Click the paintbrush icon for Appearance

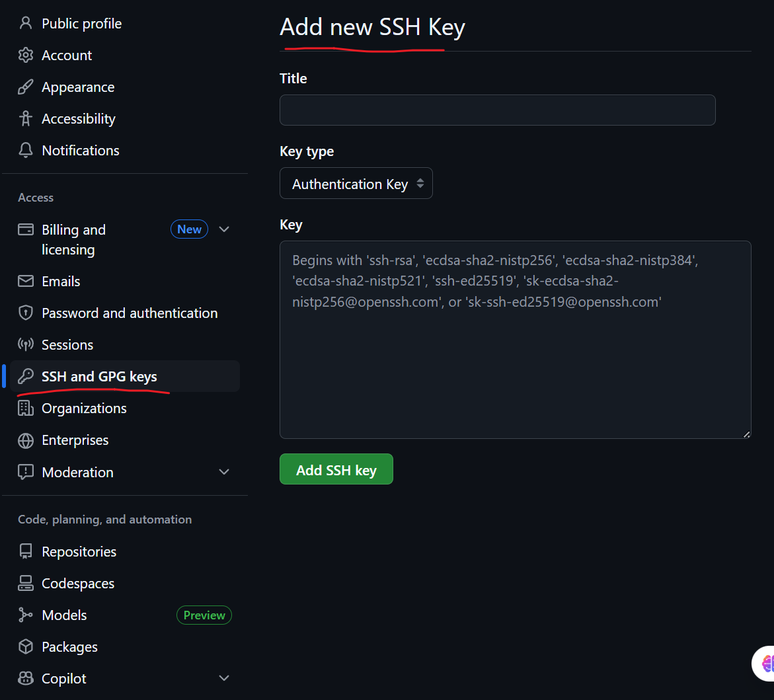click(x=26, y=87)
